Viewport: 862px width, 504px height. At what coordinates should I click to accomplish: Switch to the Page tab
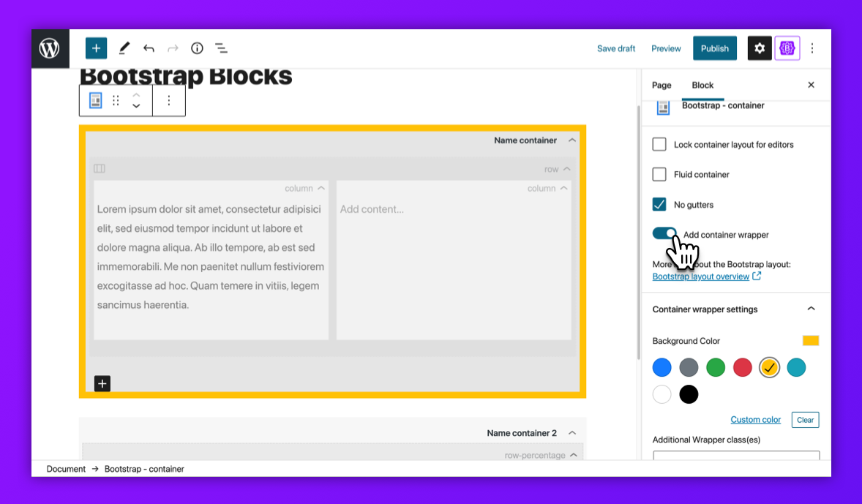coord(662,85)
